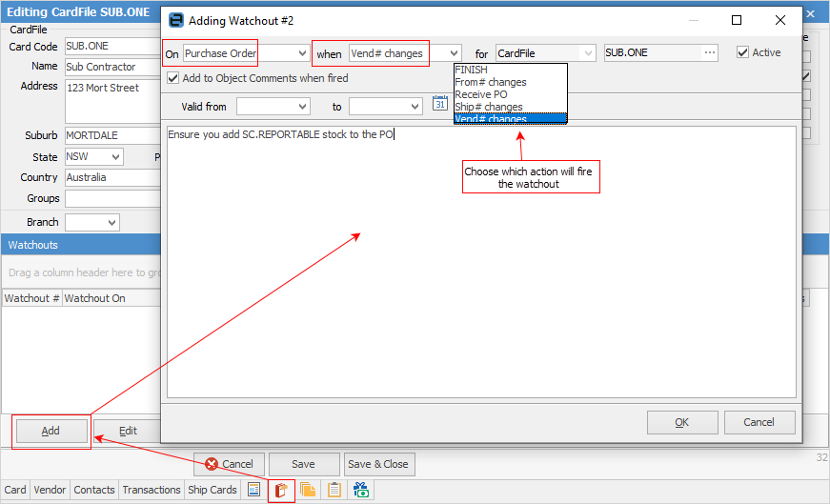830x504 pixels.
Task: Switch to the Vendor tab
Action: [x=50, y=490]
